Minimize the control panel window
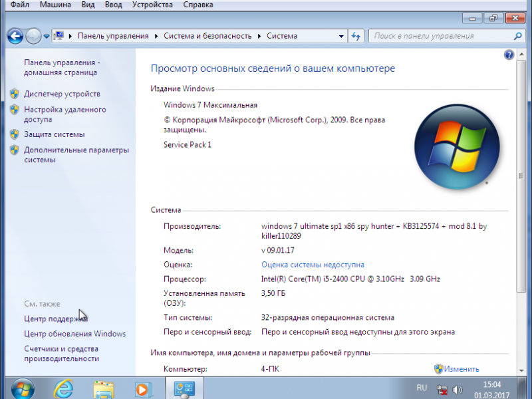This screenshot has width=532, height=399. (472, 19)
